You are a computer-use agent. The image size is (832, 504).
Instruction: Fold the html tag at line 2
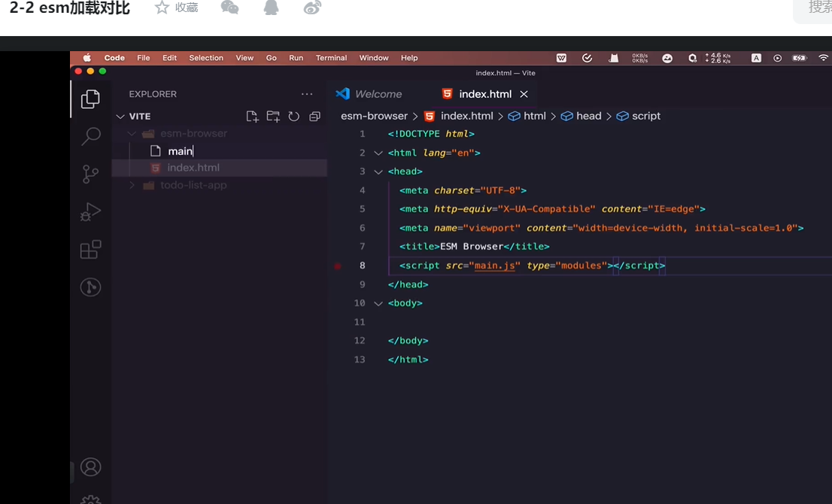tap(378, 153)
